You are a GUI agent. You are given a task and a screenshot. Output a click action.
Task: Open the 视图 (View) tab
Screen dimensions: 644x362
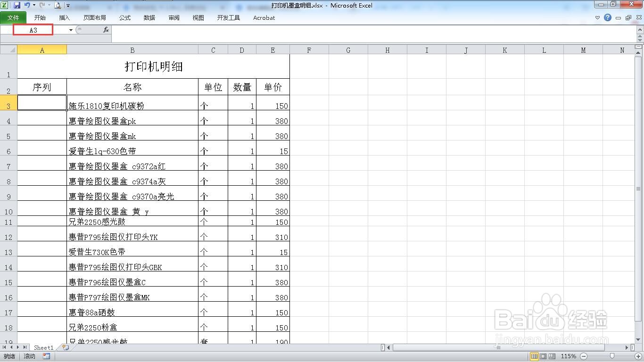click(x=198, y=18)
